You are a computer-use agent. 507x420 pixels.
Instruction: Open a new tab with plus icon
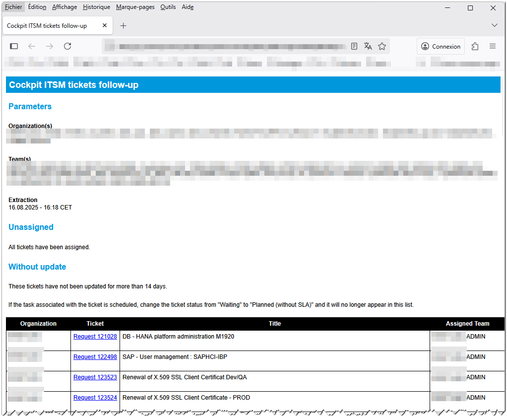point(124,26)
